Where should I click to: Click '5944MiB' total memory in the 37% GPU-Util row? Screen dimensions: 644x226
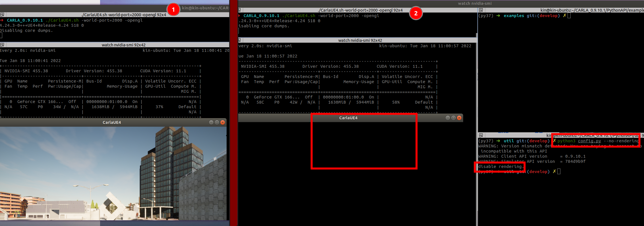point(129,107)
